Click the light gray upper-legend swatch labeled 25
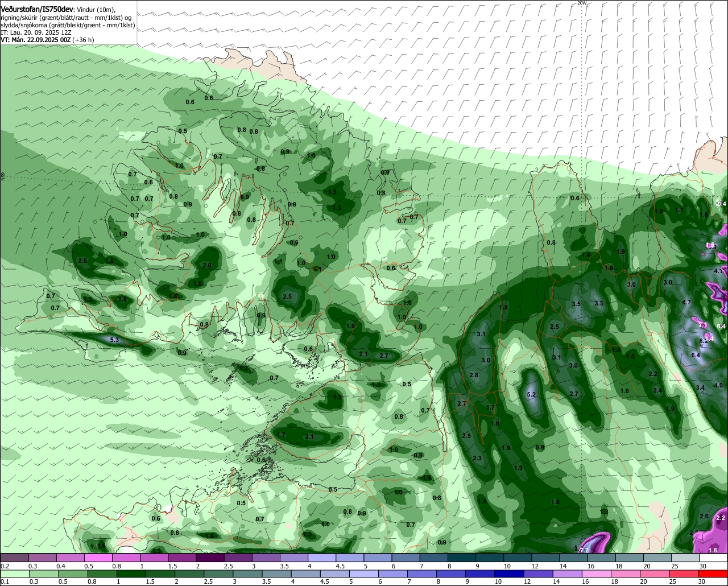728x586 pixels. pos(685,558)
